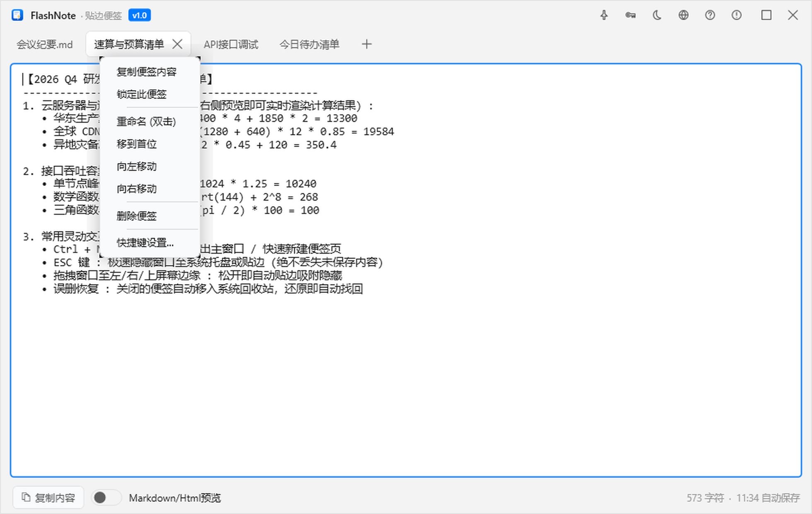The height and width of the screenshot is (514, 812).
Task: Close the FlashNote window
Action: (x=793, y=15)
